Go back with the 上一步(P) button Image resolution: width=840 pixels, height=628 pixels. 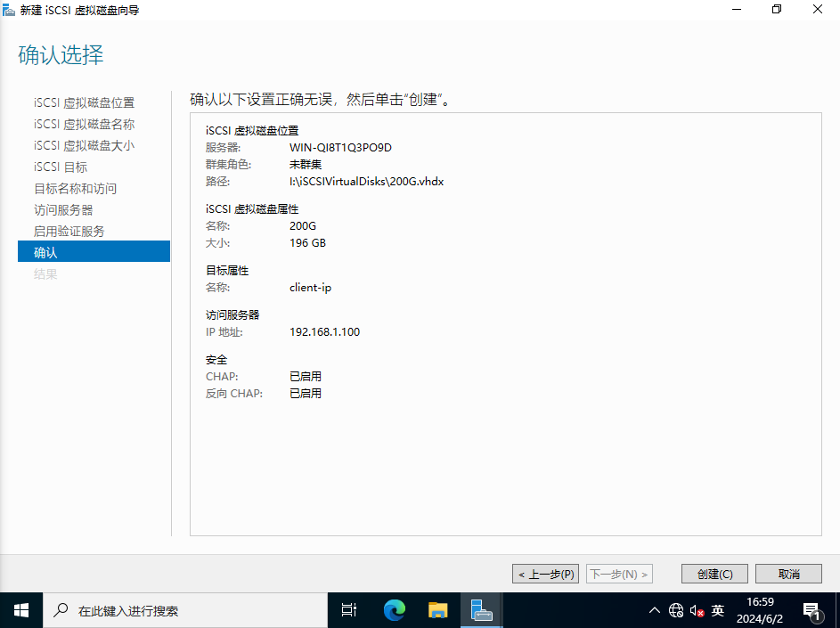point(547,574)
